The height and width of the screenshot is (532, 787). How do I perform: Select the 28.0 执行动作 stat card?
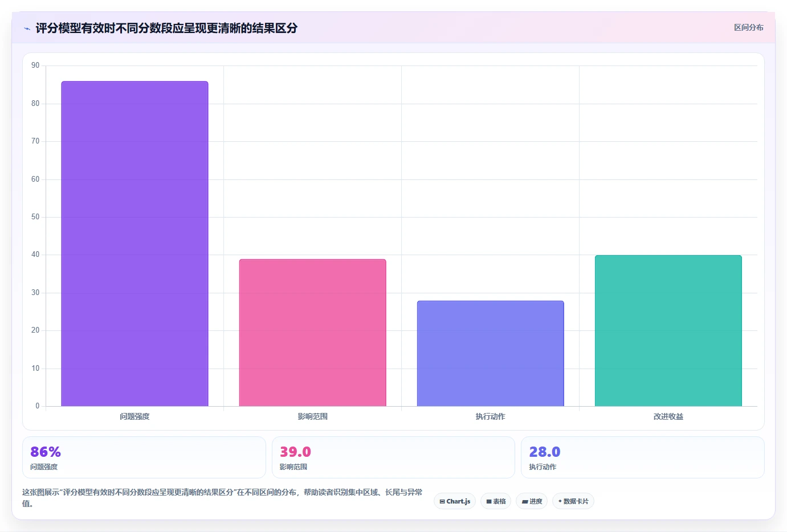click(643, 457)
